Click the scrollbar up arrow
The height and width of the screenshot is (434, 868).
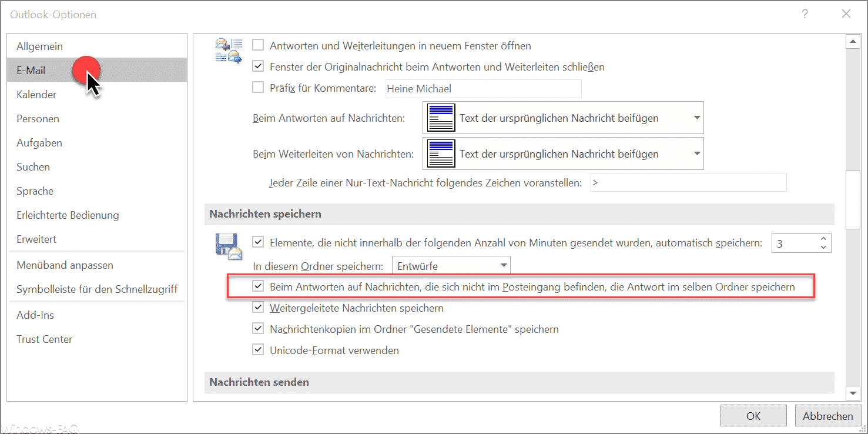point(852,42)
